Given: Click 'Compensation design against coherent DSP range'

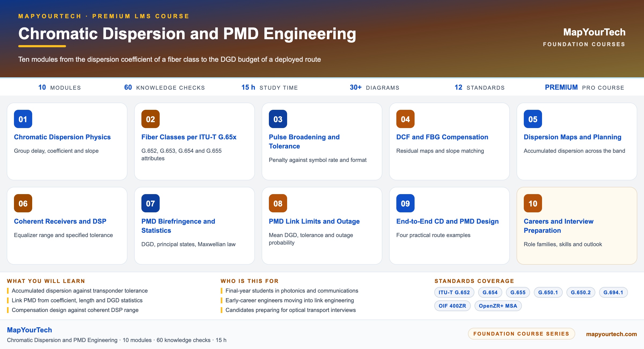Looking at the screenshot, I should click(x=75, y=310).
